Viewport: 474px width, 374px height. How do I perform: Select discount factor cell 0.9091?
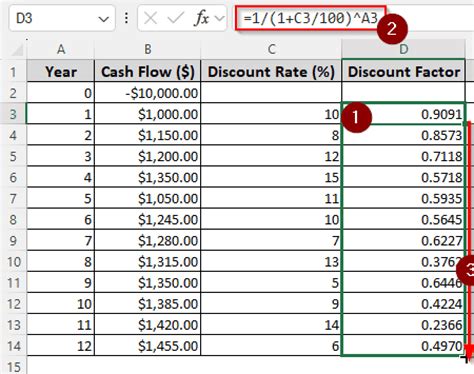point(403,114)
